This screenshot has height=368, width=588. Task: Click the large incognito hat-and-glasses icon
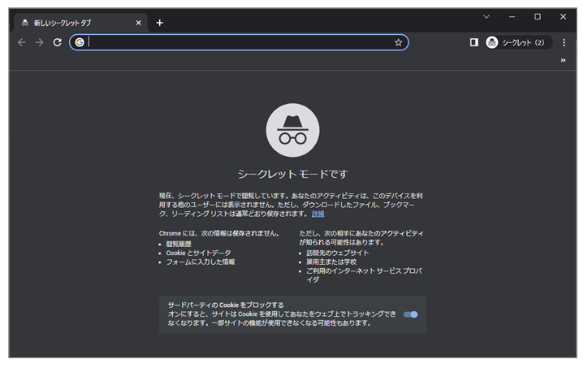point(292,130)
